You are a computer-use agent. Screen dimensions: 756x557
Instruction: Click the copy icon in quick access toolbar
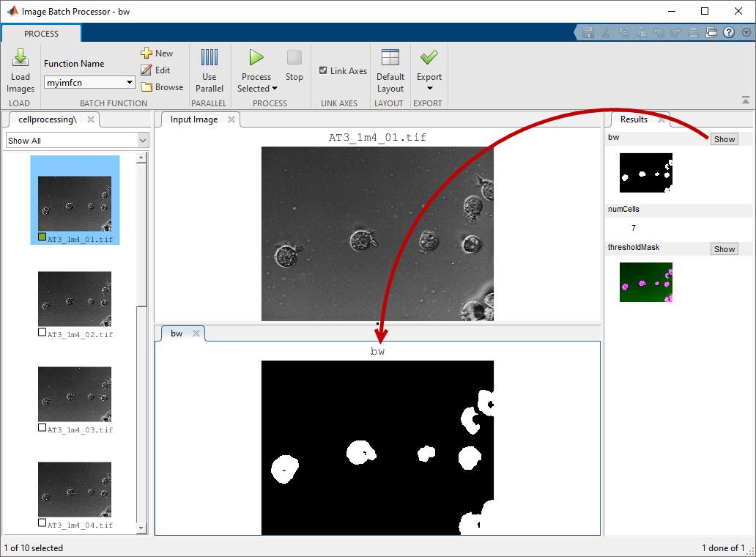[x=623, y=32]
